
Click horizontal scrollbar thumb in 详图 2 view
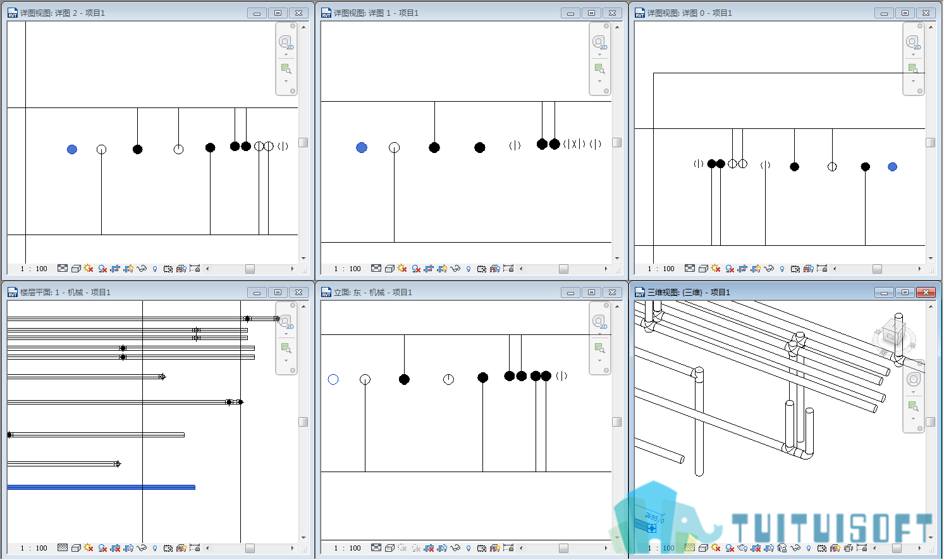[250, 269]
